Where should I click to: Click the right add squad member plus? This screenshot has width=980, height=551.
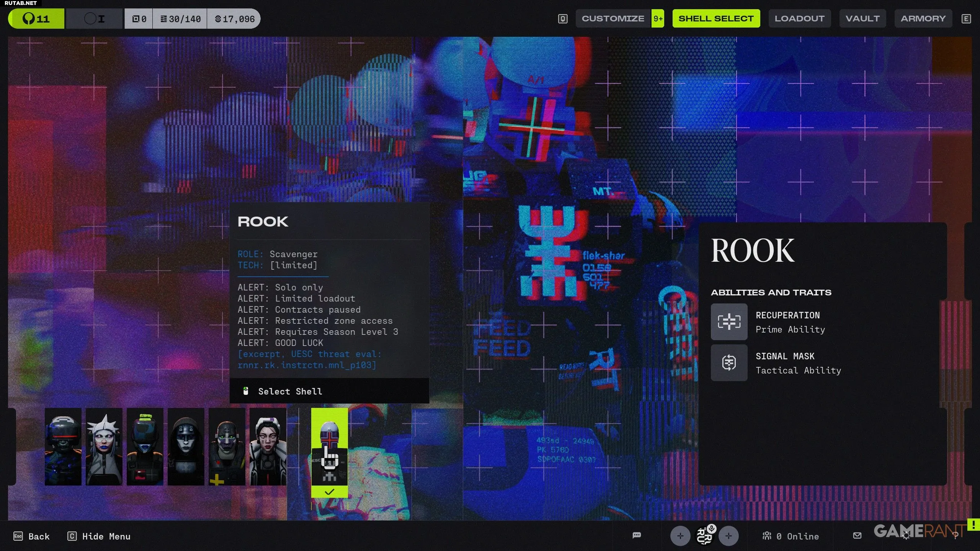[x=728, y=536]
